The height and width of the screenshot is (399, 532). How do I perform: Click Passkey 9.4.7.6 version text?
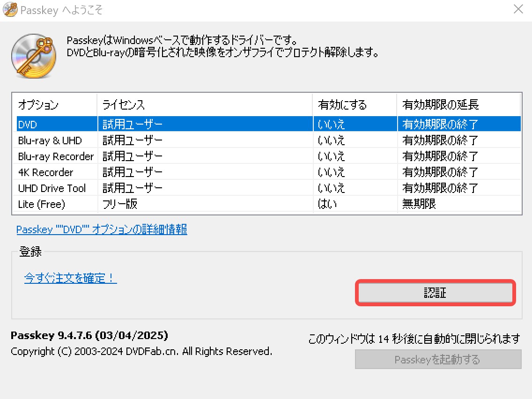click(89, 335)
